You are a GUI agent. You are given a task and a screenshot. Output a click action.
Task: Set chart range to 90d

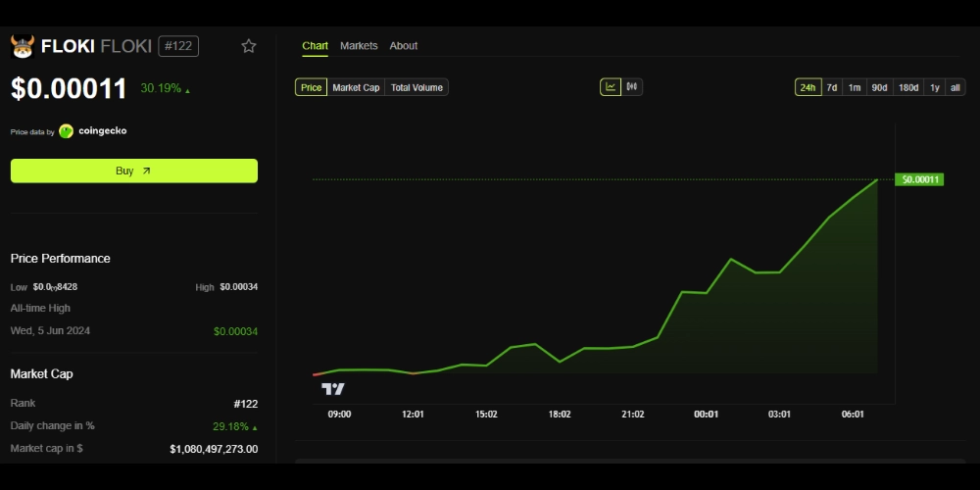click(880, 88)
